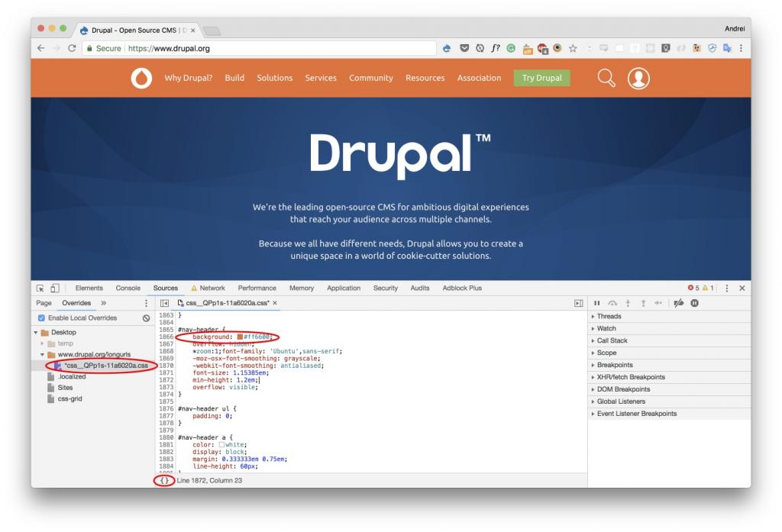Click the inspect element picker icon
The height and width of the screenshot is (532, 782).
pyautogui.click(x=40, y=289)
